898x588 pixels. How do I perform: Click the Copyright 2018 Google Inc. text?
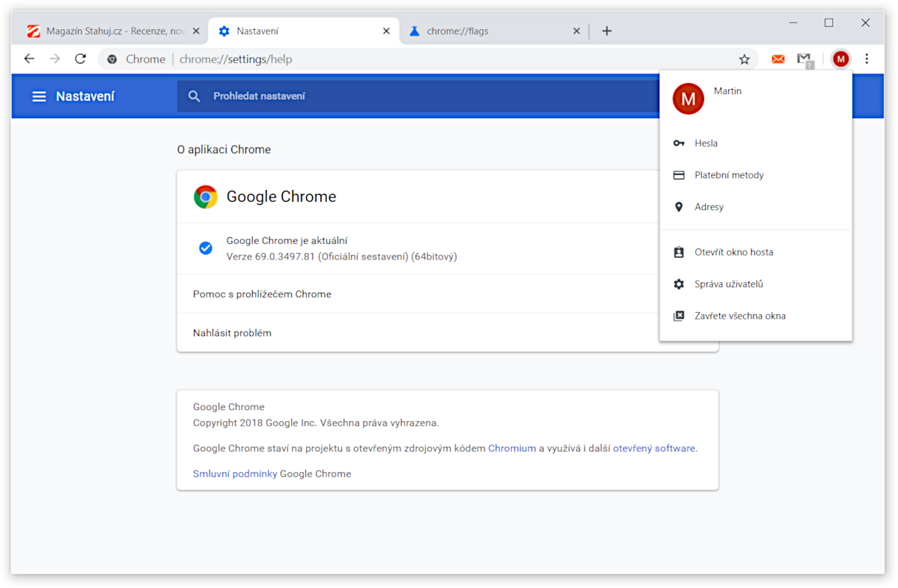[316, 423]
